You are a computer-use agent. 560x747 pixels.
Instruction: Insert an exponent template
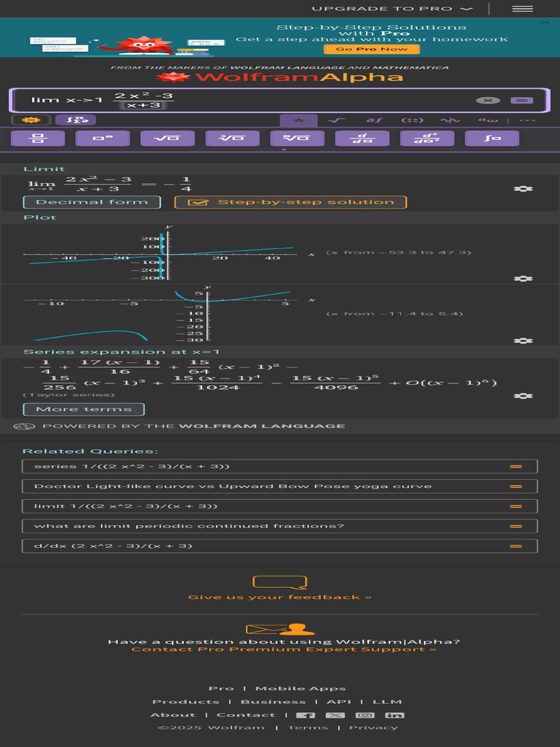tap(102, 138)
